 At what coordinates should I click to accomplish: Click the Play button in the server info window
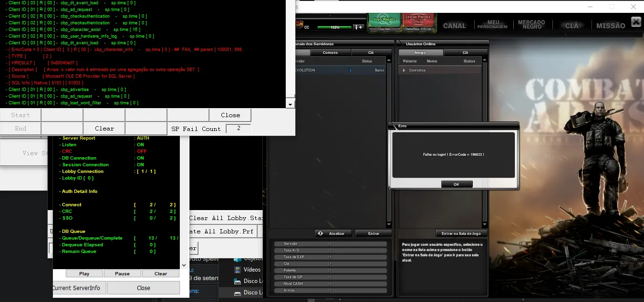click(84, 273)
